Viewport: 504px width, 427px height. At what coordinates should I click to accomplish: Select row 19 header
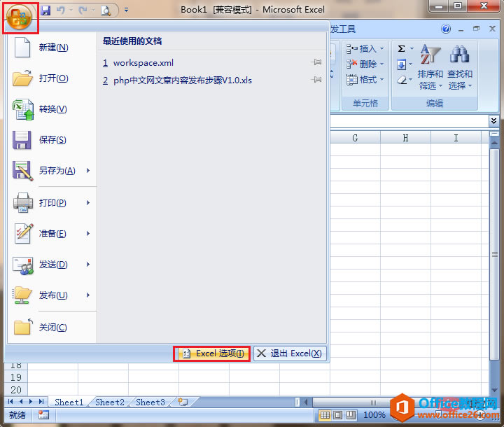[x=15, y=377]
